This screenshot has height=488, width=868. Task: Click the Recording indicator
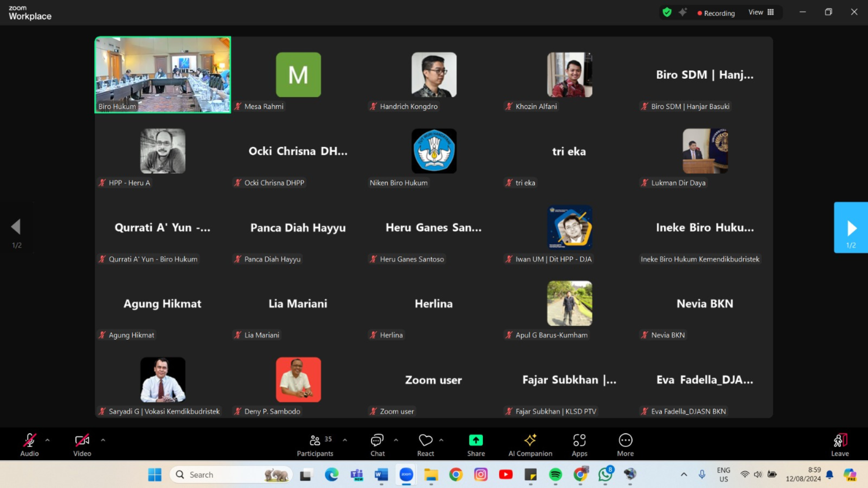716,13
